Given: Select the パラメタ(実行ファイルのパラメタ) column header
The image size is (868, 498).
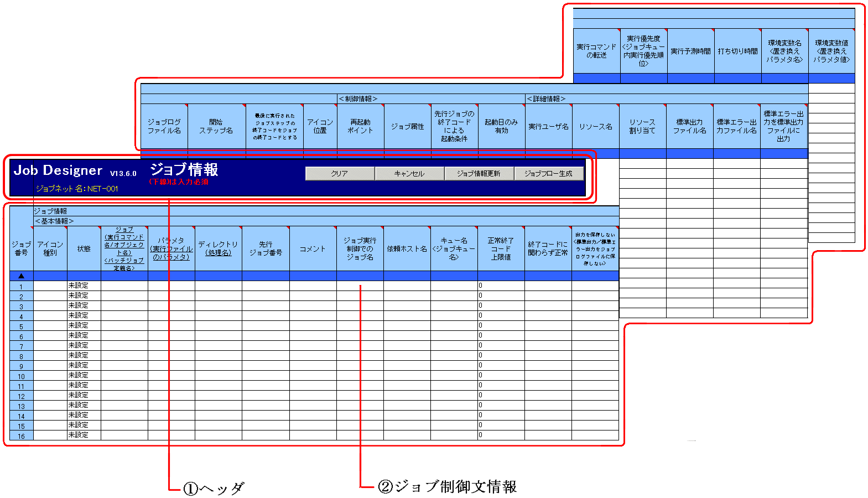Looking at the screenshot, I should pyautogui.click(x=171, y=248).
